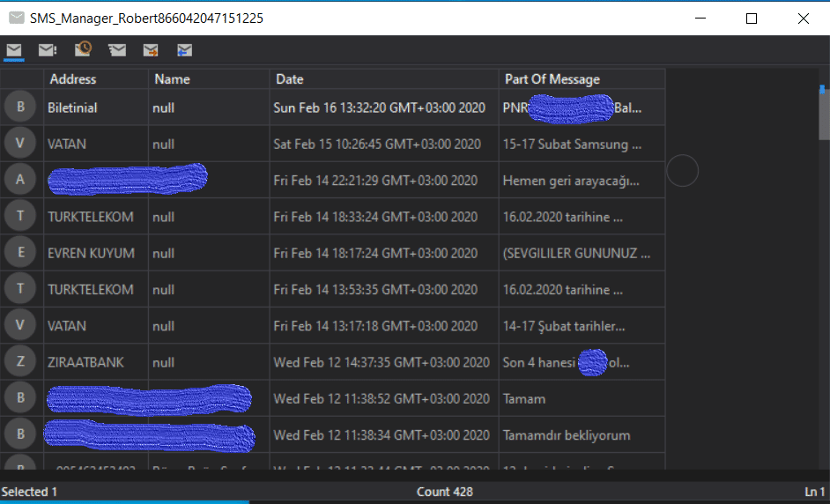Click the V avatar on the 13:17:18 row
The image size is (830, 504).
point(20,325)
